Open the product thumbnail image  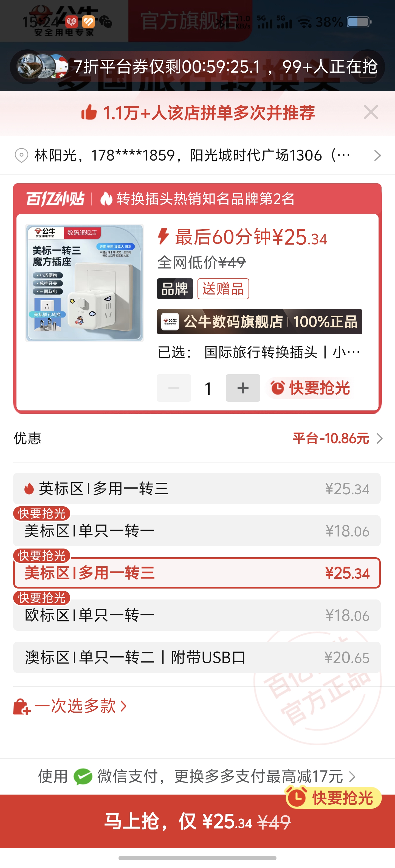(84, 283)
